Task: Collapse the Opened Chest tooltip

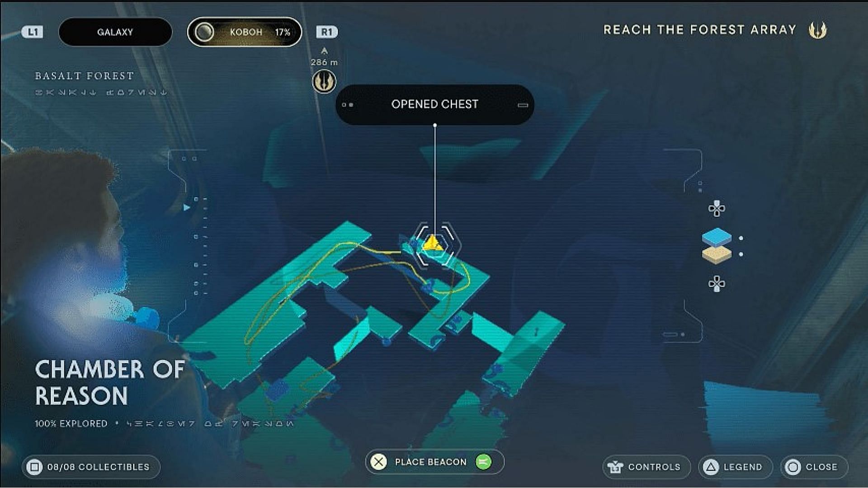Action: (x=522, y=105)
